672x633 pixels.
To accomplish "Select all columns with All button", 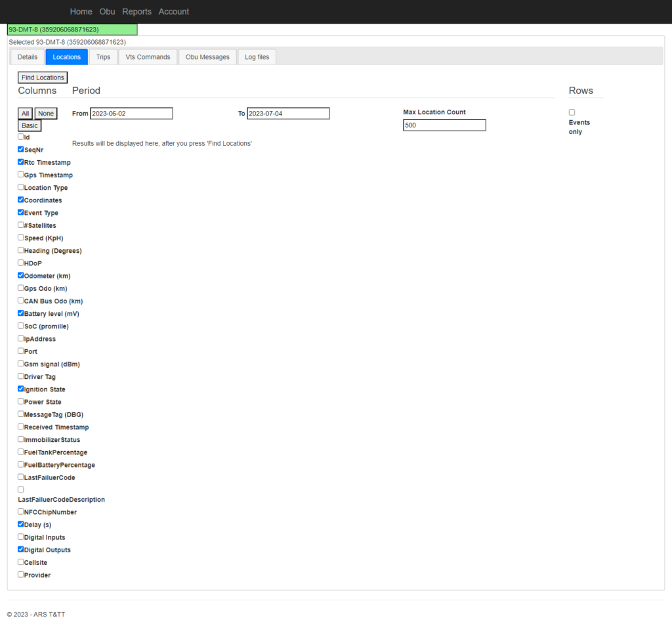I will [x=25, y=114].
